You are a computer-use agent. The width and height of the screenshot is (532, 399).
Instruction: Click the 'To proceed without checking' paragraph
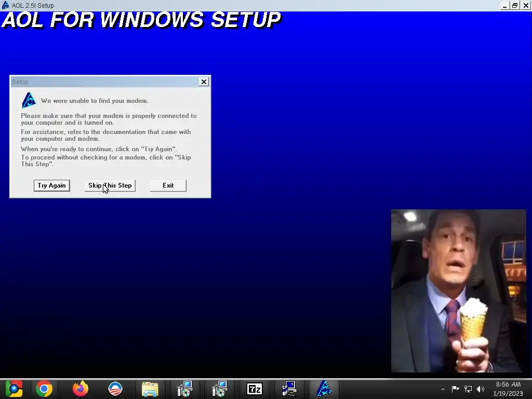pyautogui.click(x=106, y=161)
